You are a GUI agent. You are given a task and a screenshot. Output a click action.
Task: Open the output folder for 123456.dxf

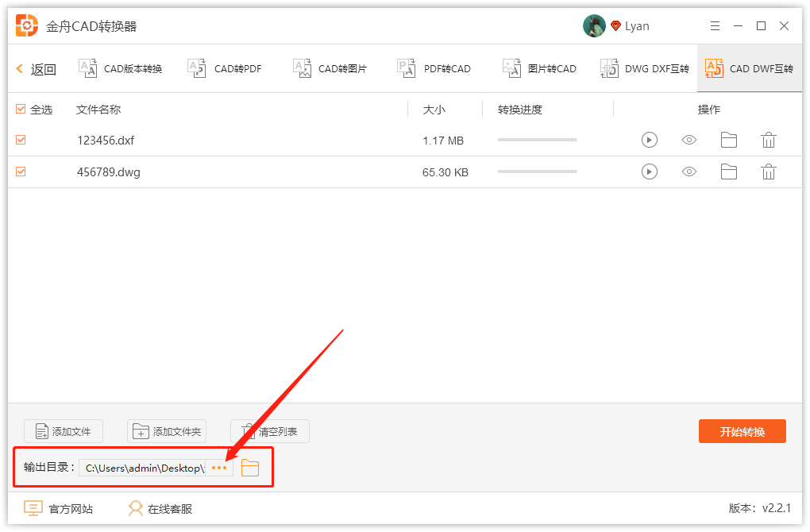(x=729, y=140)
